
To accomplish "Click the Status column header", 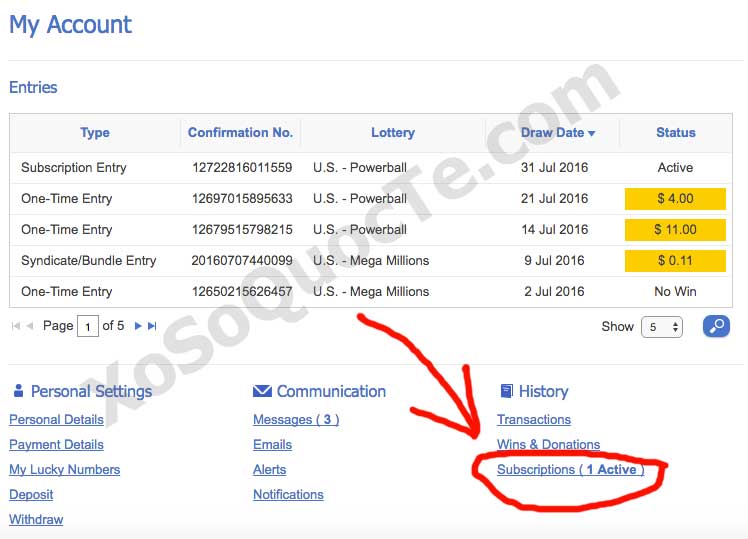I will pos(675,132).
